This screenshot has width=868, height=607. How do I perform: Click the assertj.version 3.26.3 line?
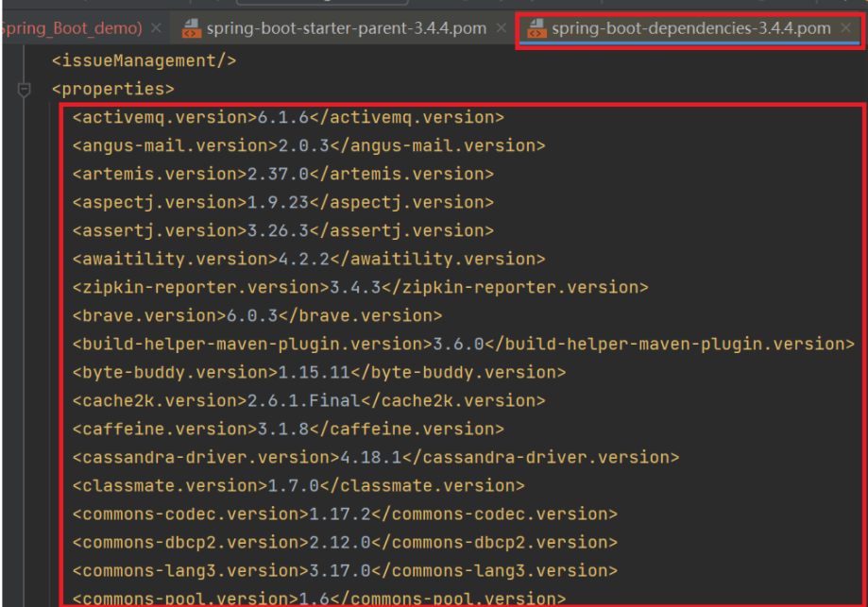coord(282,230)
